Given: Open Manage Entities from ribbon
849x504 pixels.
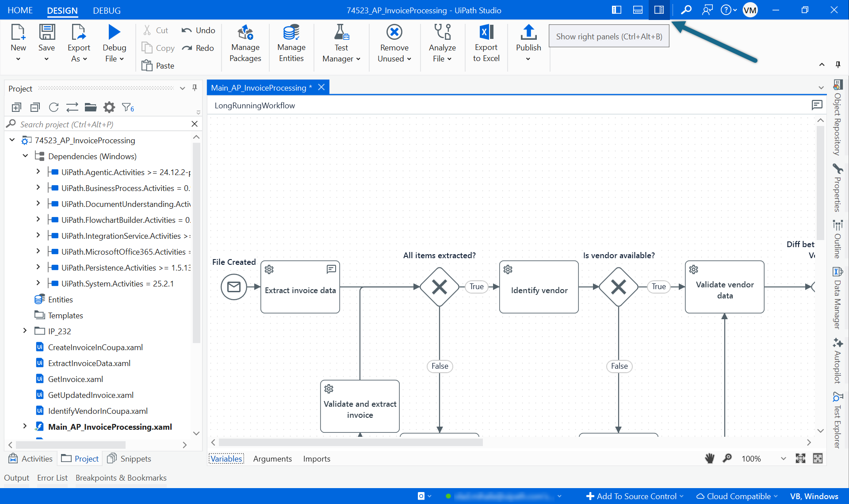Looking at the screenshot, I should click(291, 33).
